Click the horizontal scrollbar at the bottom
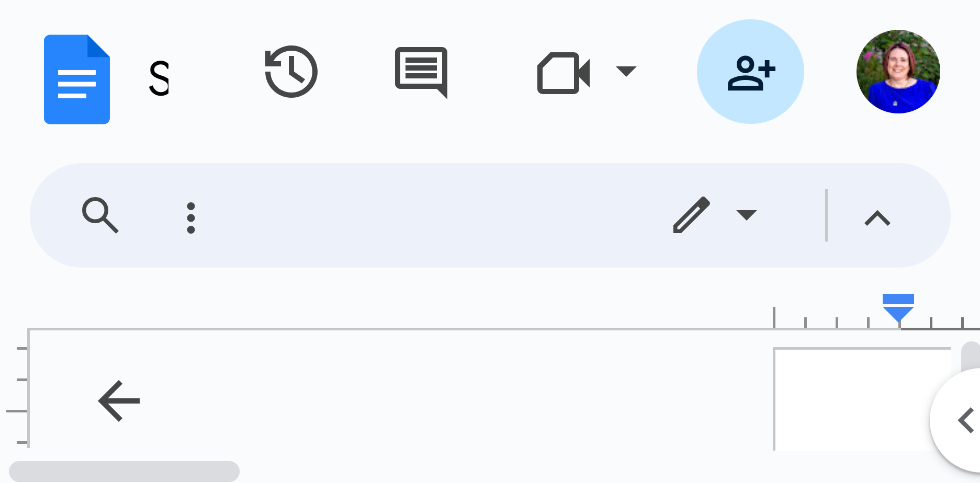The height and width of the screenshot is (483, 980). (125, 471)
